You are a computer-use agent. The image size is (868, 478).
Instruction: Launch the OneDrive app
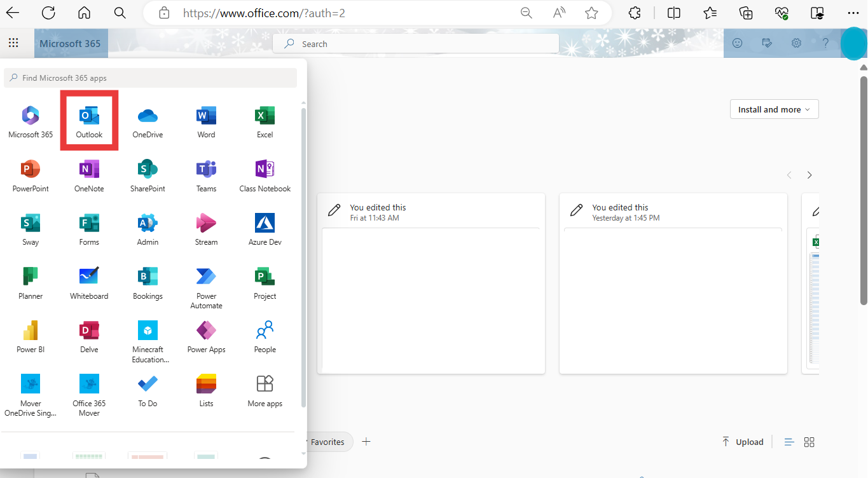click(148, 121)
